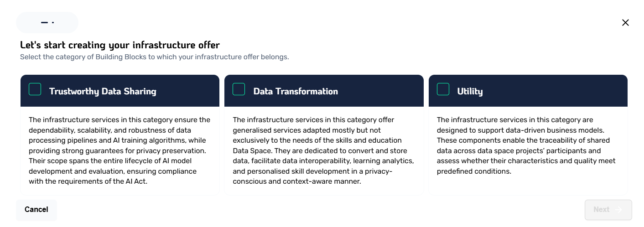
Task: Enable the Utility category checkbox
Action: click(x=443, y=89)
